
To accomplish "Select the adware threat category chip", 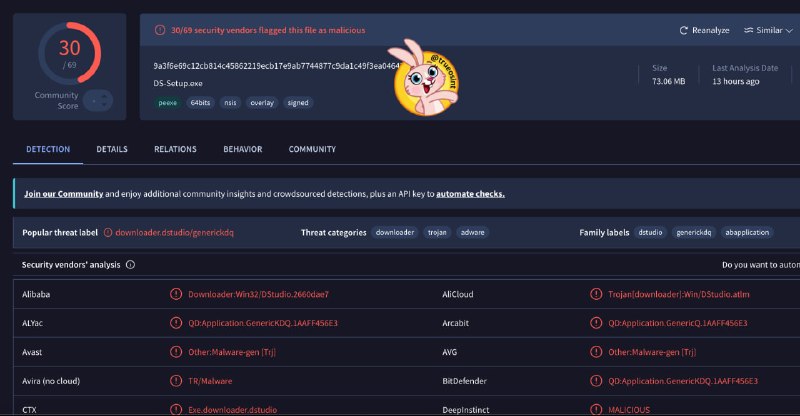I will tap(472, 232).
